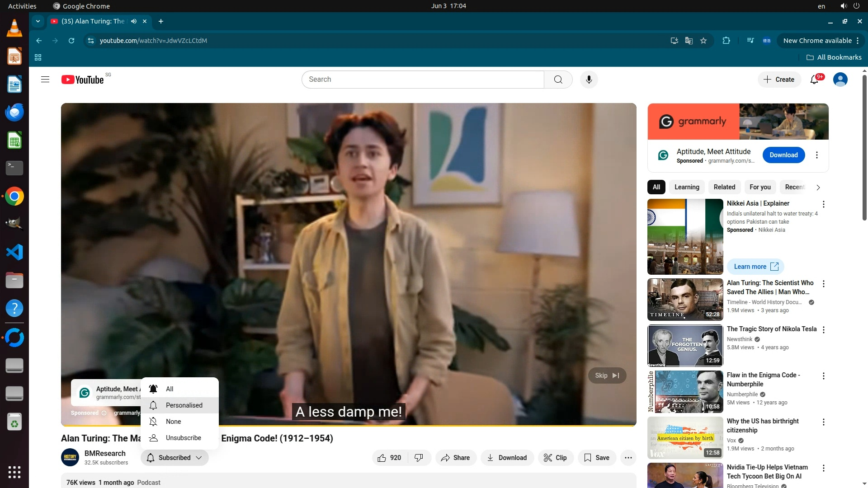Open more actions ellipsis under video
Screen dimensions: 868x488
628,458
